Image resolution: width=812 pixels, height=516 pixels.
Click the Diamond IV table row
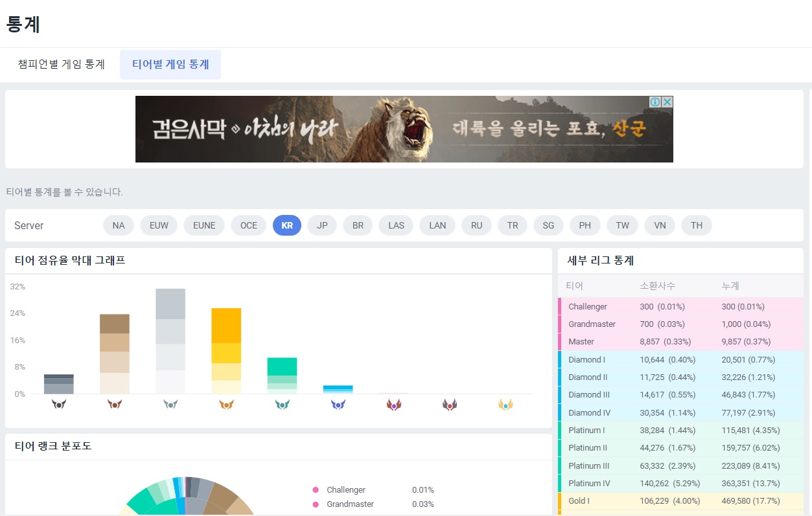pyautogui.click(x=680, y=412)
